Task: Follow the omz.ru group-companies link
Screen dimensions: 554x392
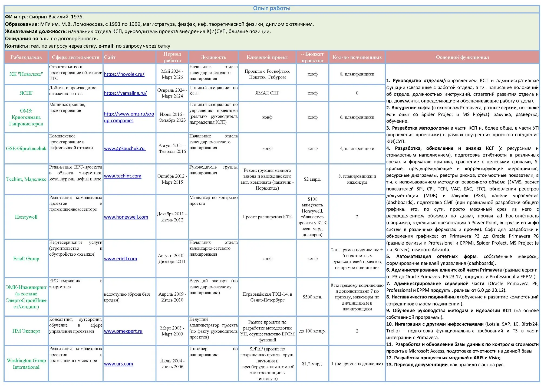Action: 129,117
